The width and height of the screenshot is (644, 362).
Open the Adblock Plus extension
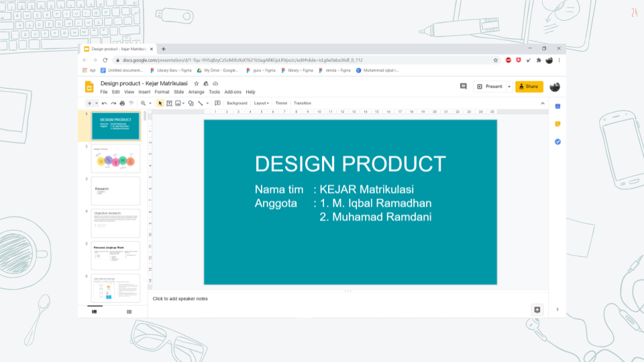[x=508, y=60]
